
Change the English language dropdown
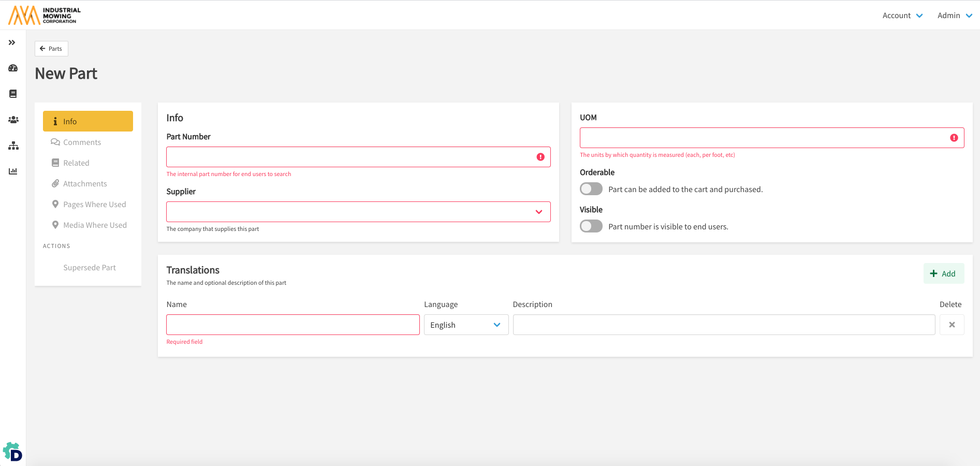pyautogui.click(x=465, y=325)
